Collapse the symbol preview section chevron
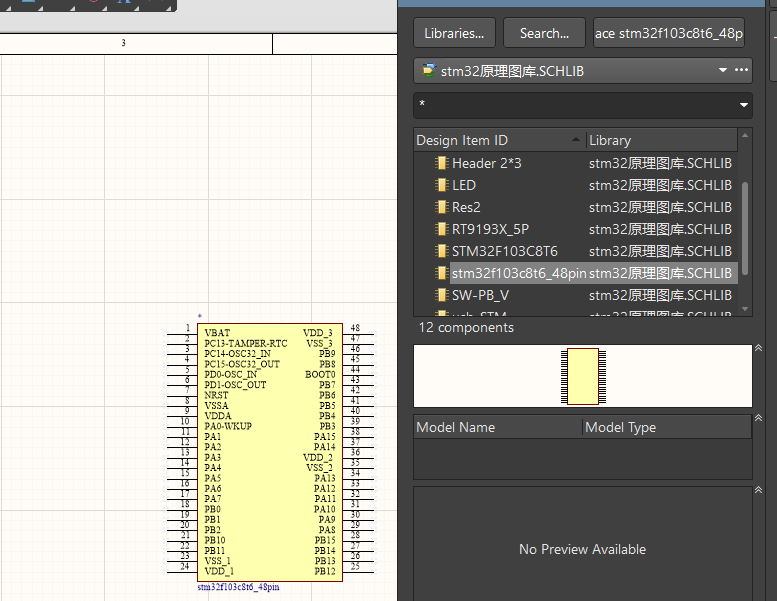777x601 pixels. click(758, 348)
